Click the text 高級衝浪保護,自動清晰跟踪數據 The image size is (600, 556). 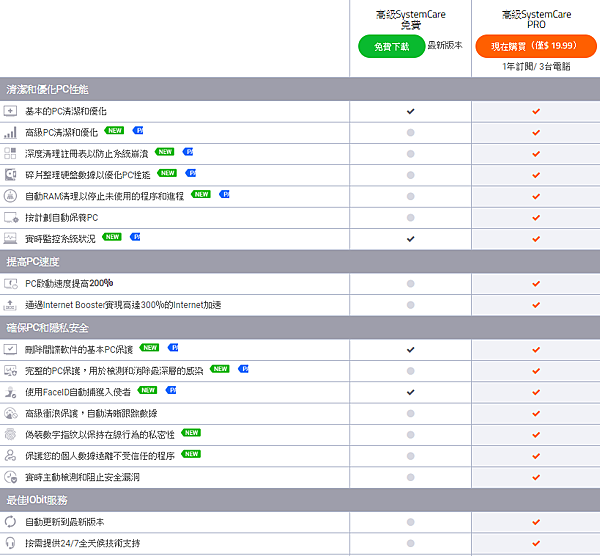click(x=91, y=414)
